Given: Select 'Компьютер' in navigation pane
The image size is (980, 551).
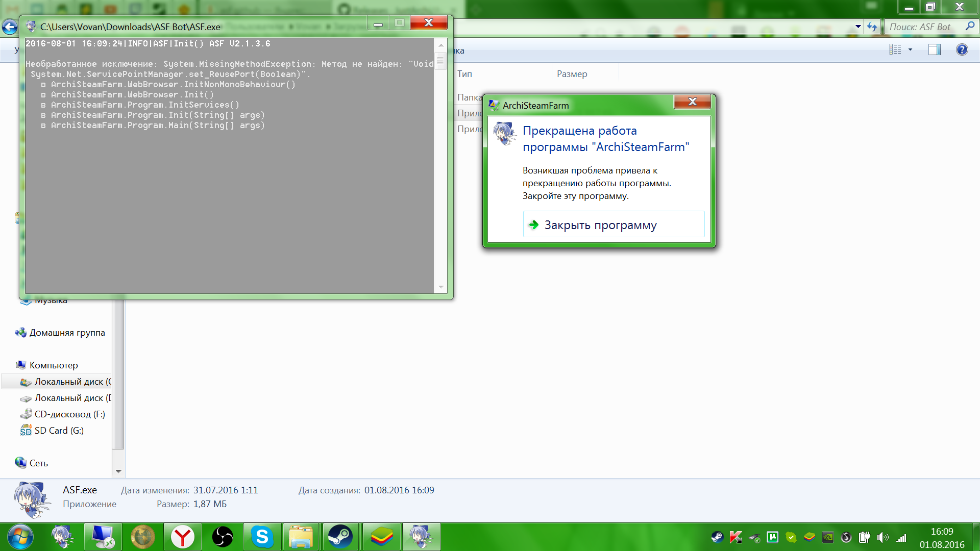Looking at the screenshot, I should coord(47,365).
